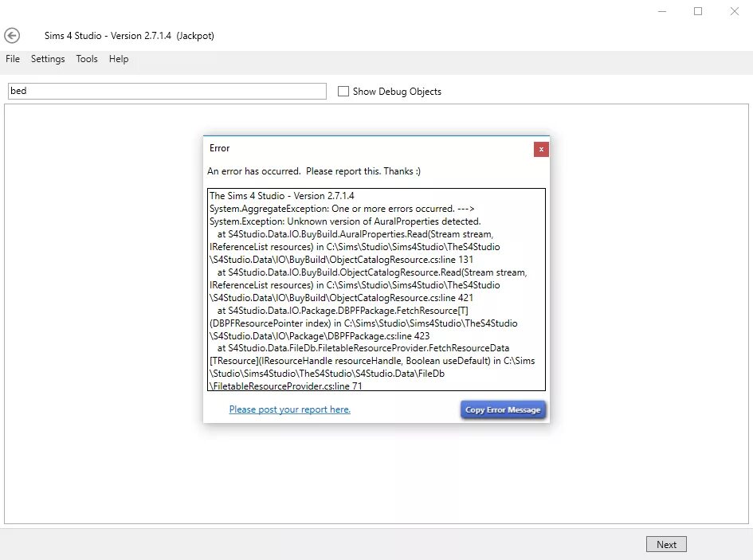Maximize the Sims 4 Studio window
This screenshot has height=560, width=753.
click(698, 11)
